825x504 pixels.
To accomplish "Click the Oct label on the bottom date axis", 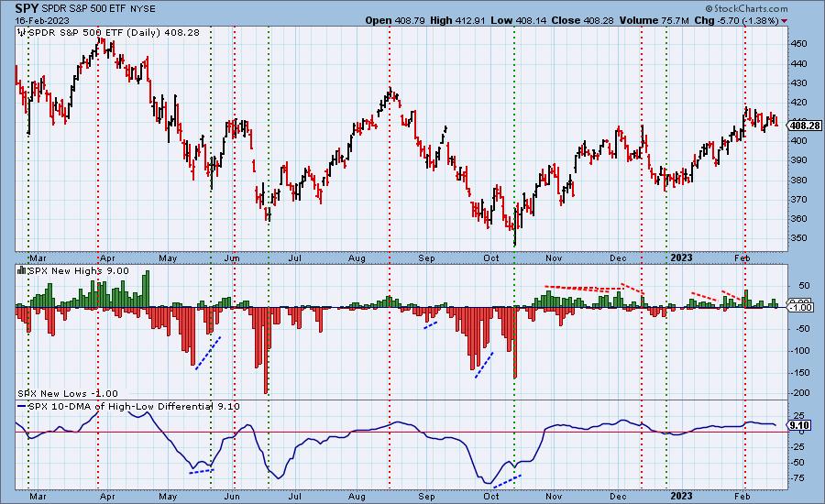I will [491, 496].
